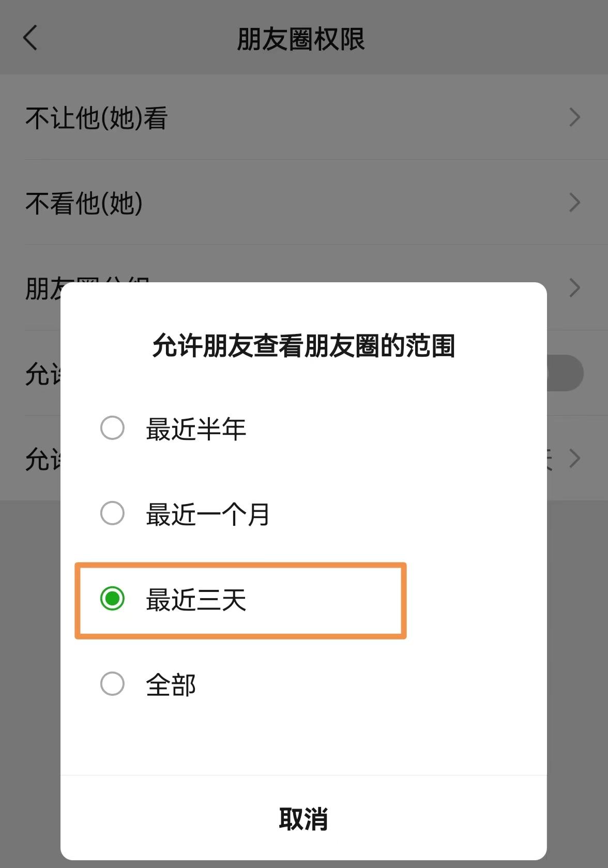The width and height of the screenshot is (608, 868).
Task: Click the green selected radio for 最近三天
Action: pos(112,599)
